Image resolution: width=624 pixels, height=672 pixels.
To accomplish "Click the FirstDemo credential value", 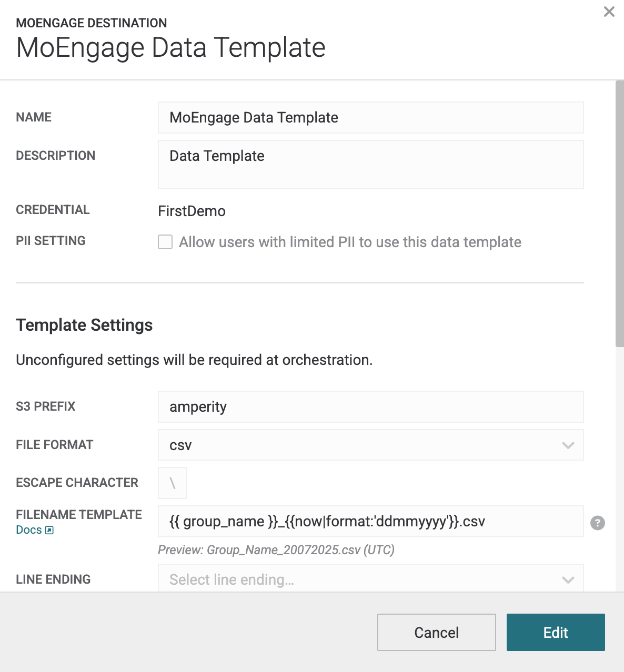I will pyautogui.click(x=192, y=211).
